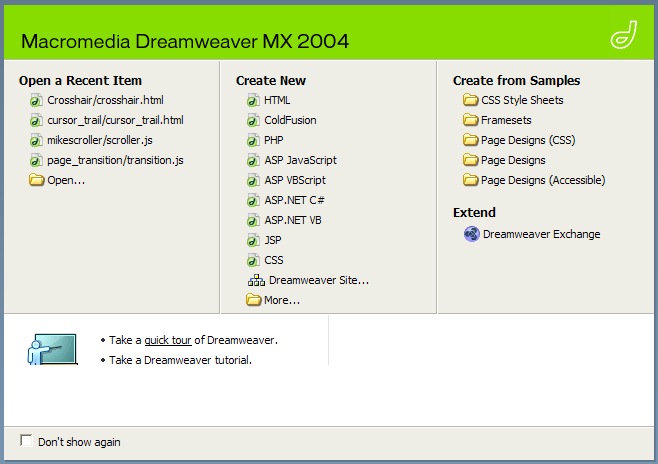Click the ASP VBScript document icon

[253, 180]
